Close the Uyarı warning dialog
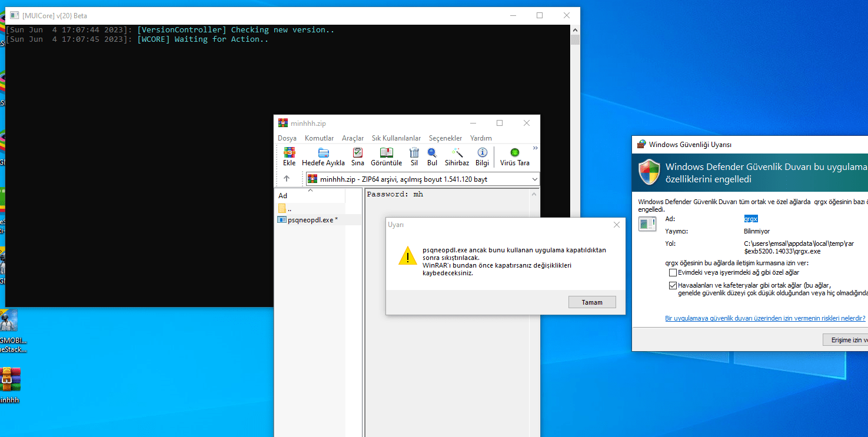 (616, 225)
